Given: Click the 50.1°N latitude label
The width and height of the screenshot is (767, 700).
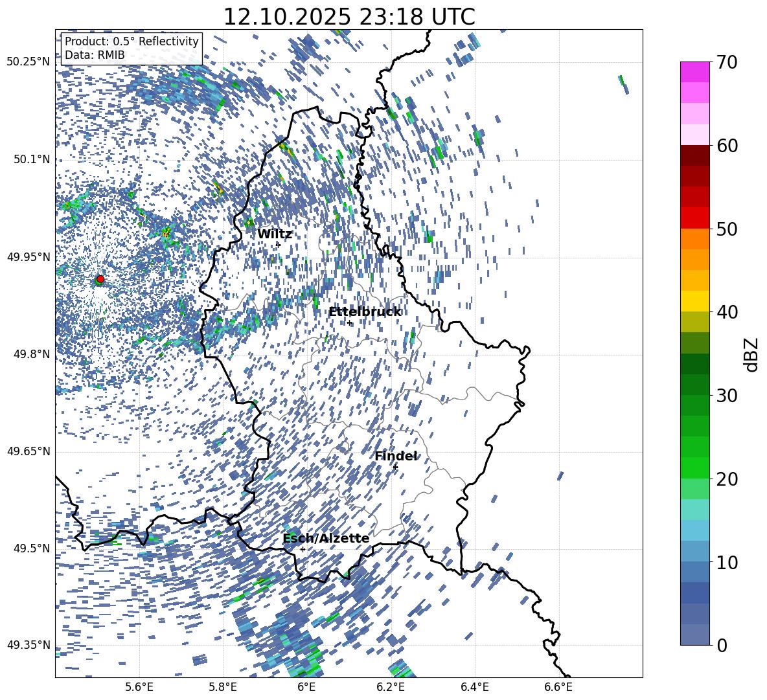Looking at the screenshot, I should tap(32, 159).
